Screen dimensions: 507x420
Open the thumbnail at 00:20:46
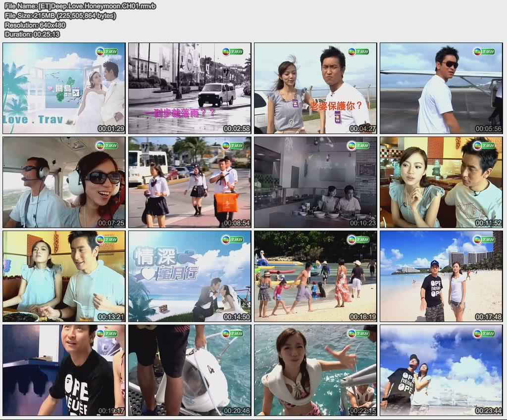(190, 370)
